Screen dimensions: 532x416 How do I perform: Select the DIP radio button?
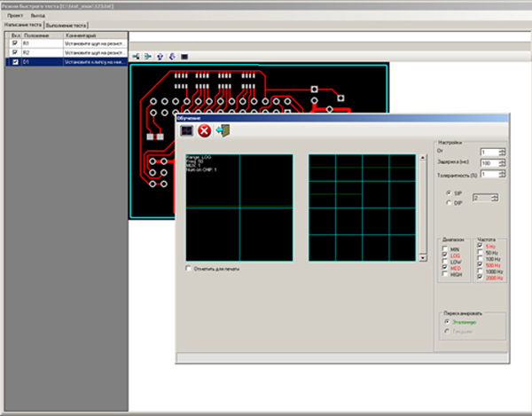(449, 203)
